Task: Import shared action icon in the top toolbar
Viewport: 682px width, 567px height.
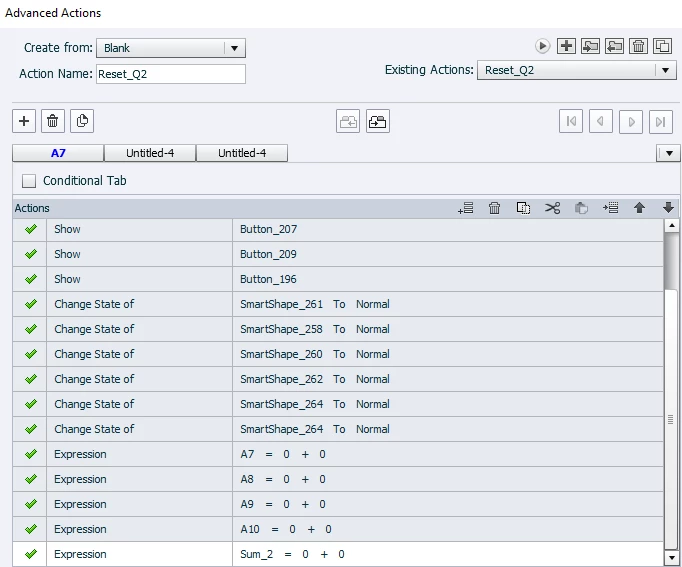Action: tap(590, 46)
